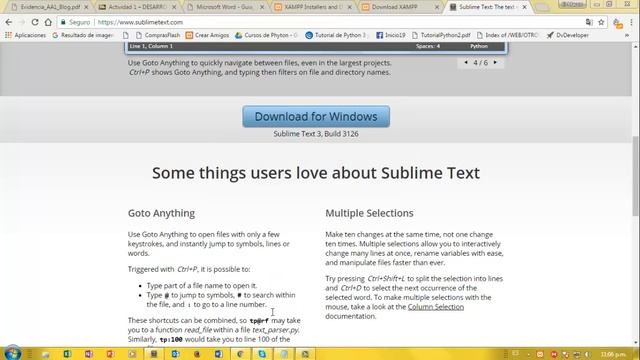Open the Inicio19 Facebook bookmark
The width and height of the screenshot is (640, 360).
(x=391, y=35)
